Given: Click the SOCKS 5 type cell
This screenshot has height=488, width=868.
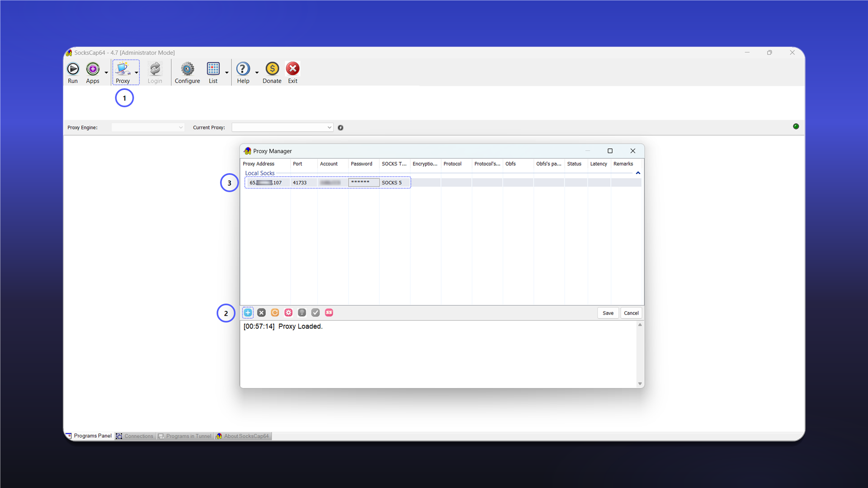Looking at the screenshot, I should click(x=395, y=183).
